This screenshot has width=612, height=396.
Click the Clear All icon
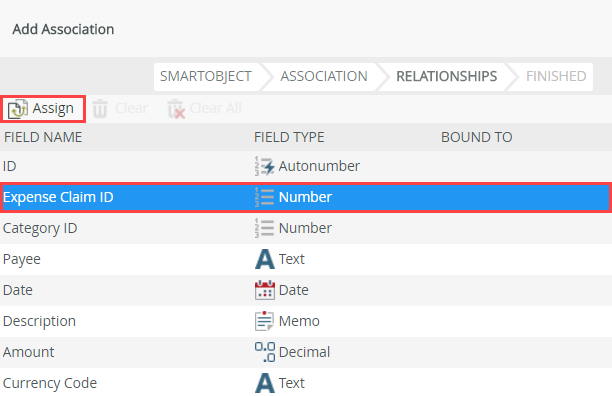pos(176,109)
